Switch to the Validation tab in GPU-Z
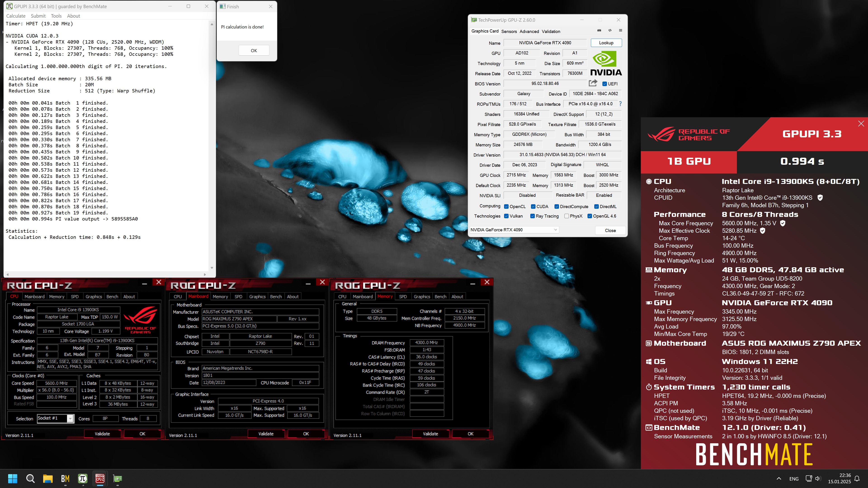Image resolution: width=868 pixels, height=488 pixels. point(551,31)
